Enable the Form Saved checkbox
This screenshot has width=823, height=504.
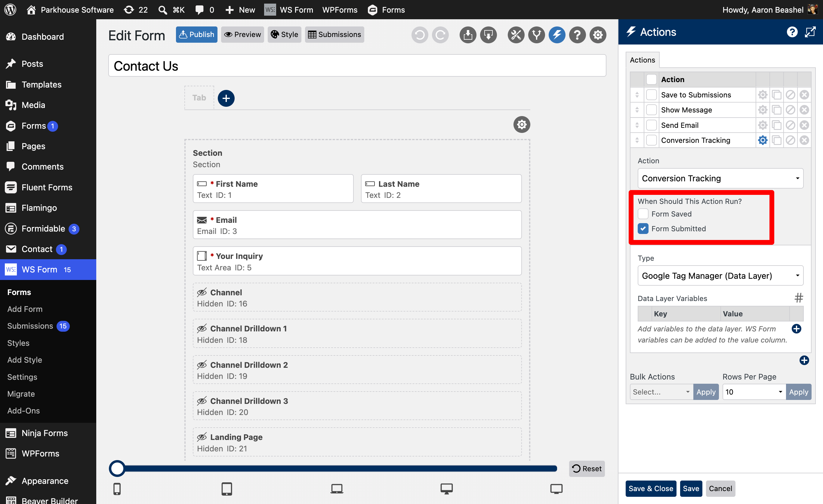coord(643,214)
